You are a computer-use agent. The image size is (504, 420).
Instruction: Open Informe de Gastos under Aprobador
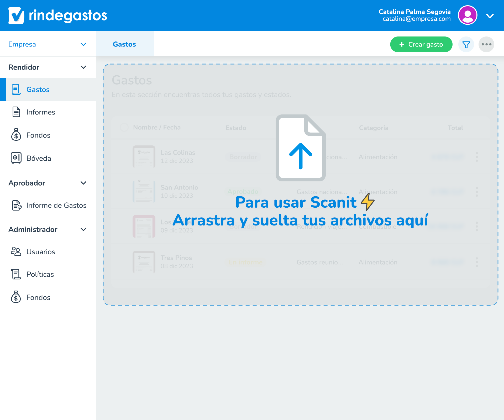56,206
